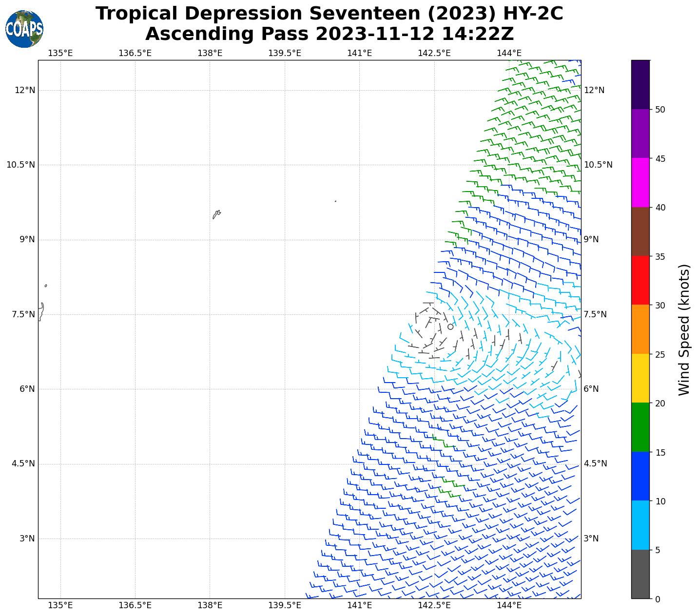The width and height of the screenshot is (698, 616).
Task: Choose the orange 25–30 knots colorbar segment
Action: point(640,329)
